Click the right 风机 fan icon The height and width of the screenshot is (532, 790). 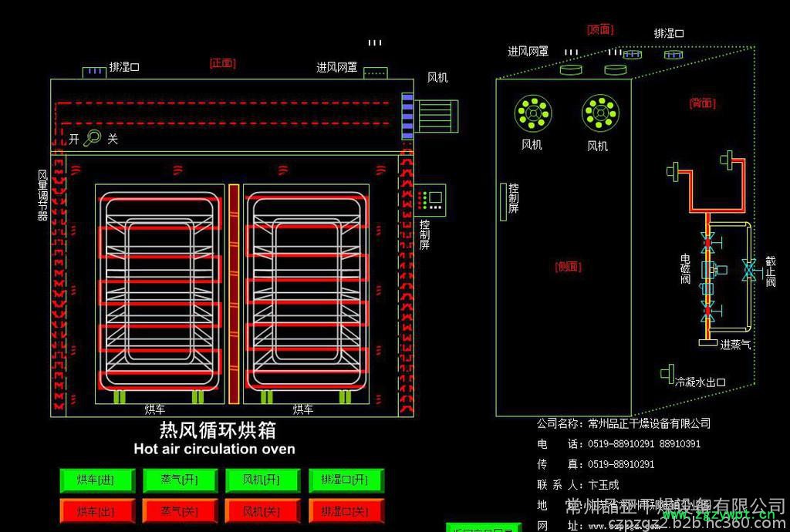[x=599, y=113]
